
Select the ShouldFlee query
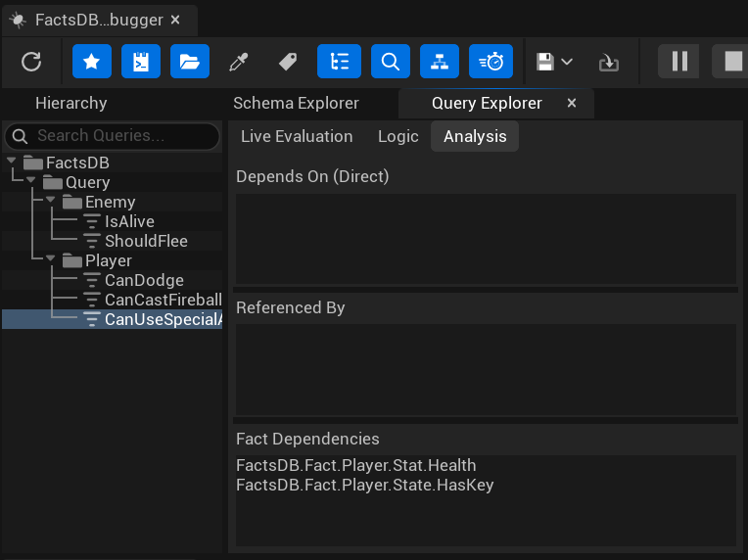[x=146, y=241]
